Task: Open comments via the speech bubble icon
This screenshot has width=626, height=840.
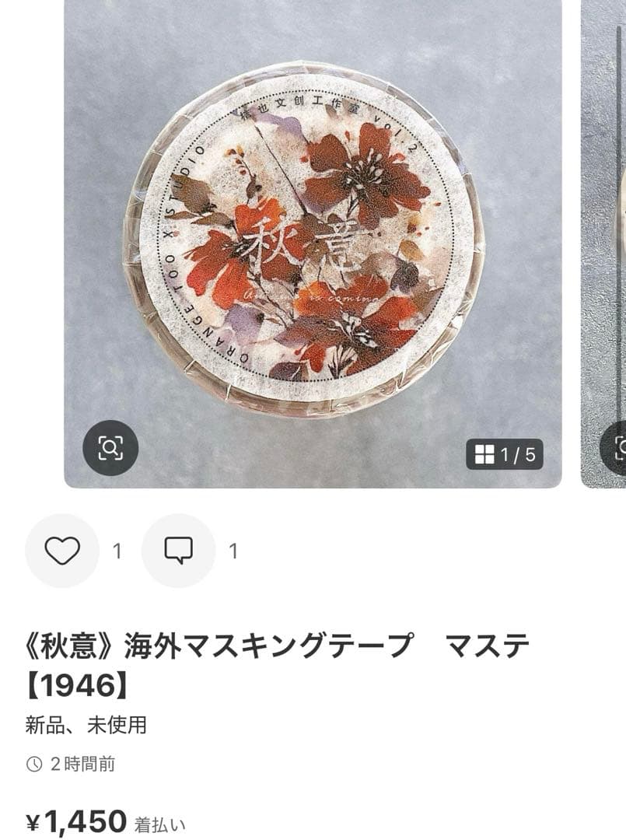Action: [178, 551]
